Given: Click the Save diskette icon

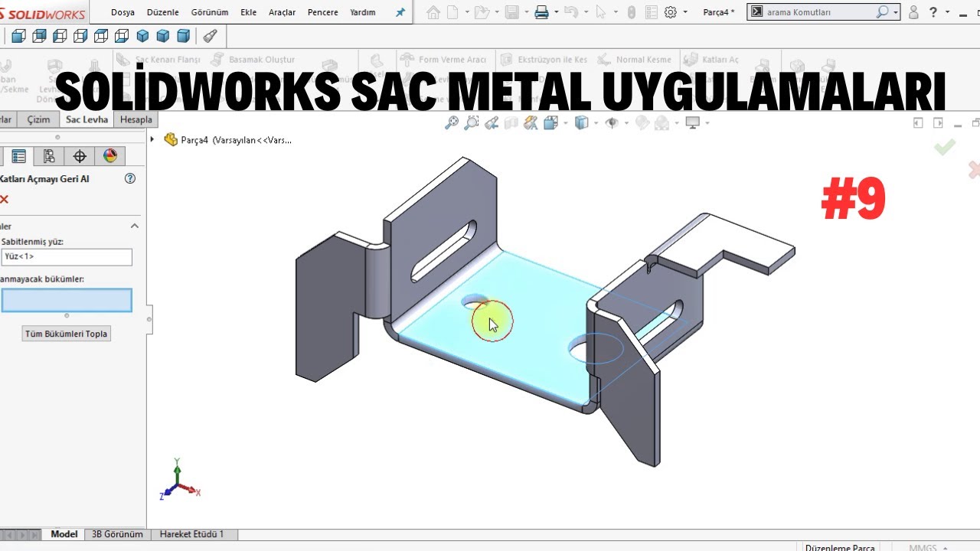Looking at the screenshot, I should 512,12.
